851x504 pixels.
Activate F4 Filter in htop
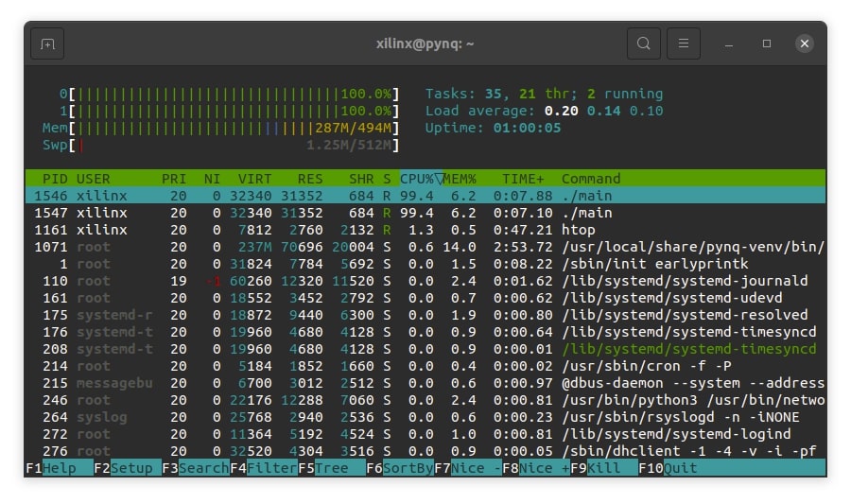264,468
